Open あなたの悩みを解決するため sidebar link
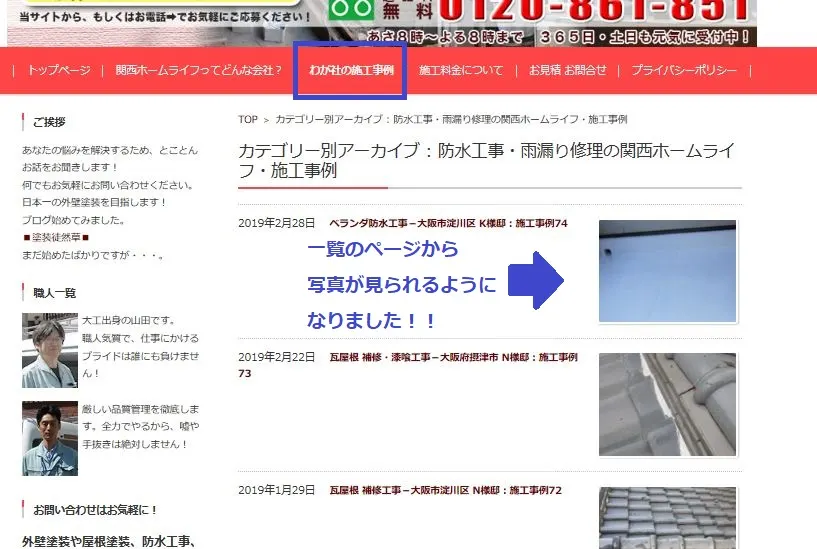817x549 pixels. pos(110,158)
